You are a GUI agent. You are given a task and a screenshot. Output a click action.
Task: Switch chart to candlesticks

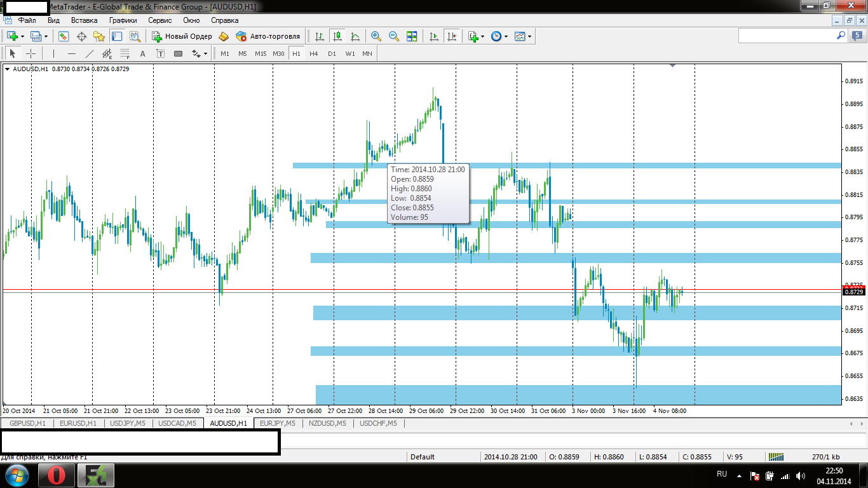pos(337,36)
